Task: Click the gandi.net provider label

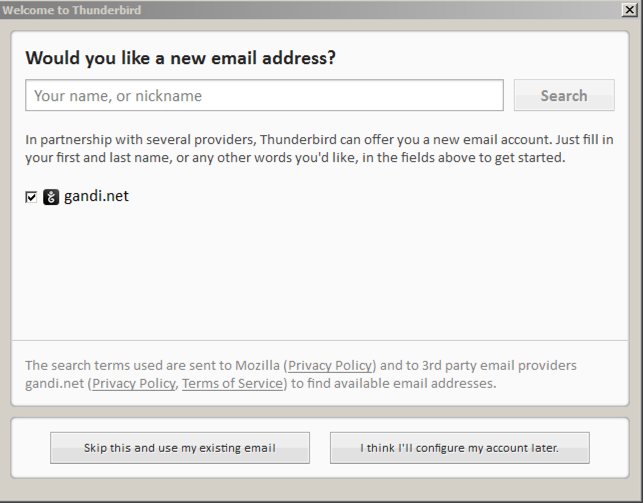Action: [96, 196]
